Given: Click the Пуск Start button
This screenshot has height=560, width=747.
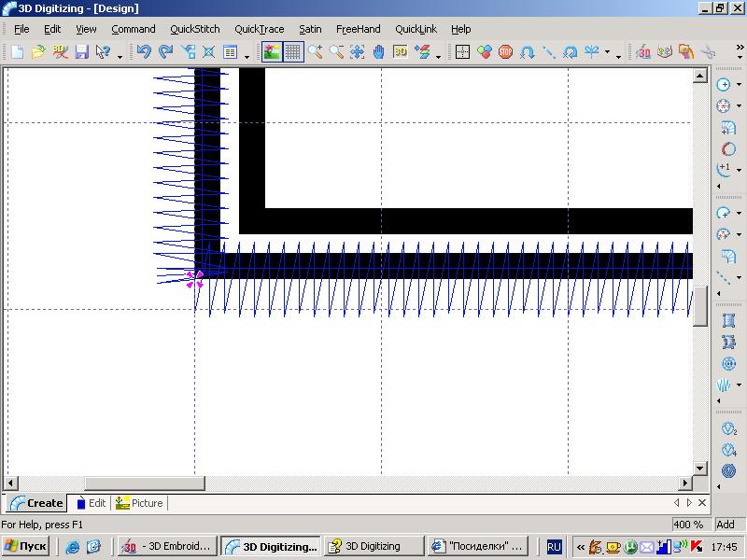Looking at the screenshot, I should click(x=26, y=546).
